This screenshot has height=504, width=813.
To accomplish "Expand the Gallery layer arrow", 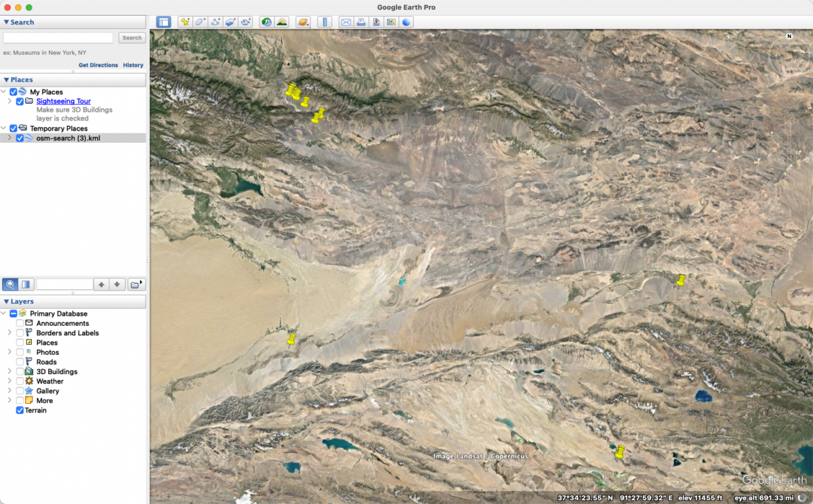I will [9, 391].
